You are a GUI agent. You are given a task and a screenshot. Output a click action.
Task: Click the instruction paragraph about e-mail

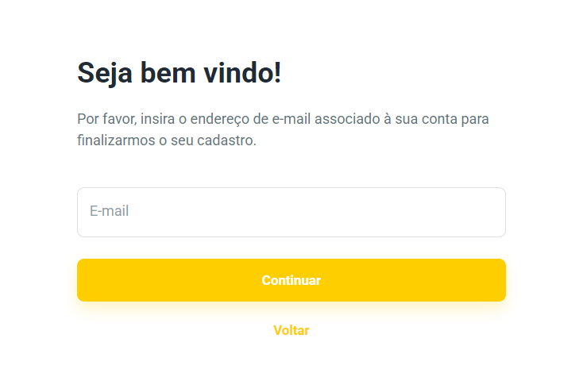[283, 130]
